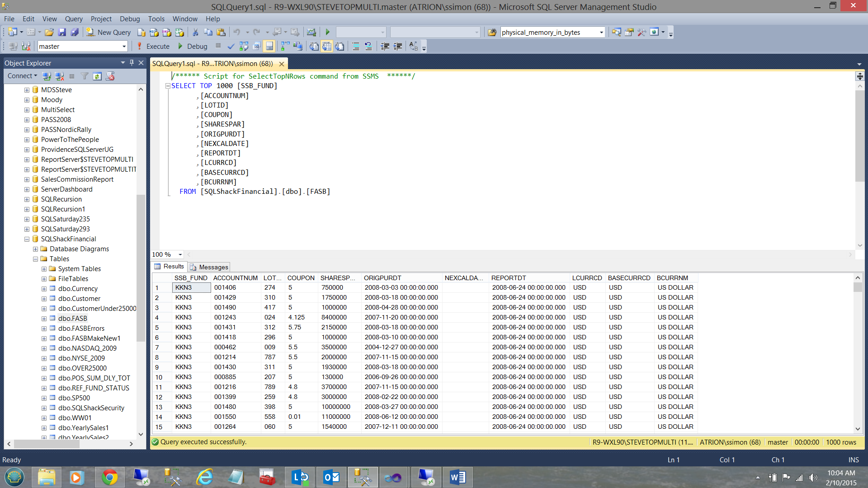Collapse the SQLShackFinancial database node
This screenshot has height=488, width=868.
click(27, 239)
